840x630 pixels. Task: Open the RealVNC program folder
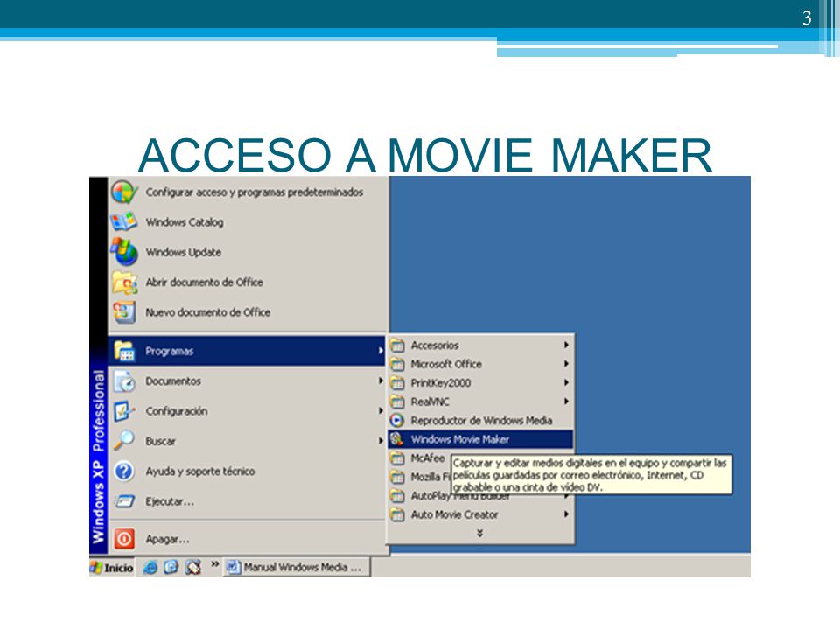coord(480,402)
